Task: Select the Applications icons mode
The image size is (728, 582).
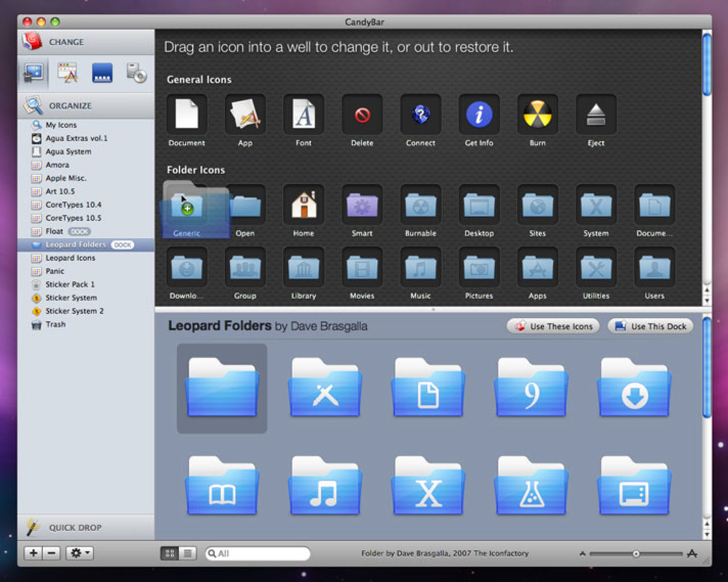Action: 68,73
